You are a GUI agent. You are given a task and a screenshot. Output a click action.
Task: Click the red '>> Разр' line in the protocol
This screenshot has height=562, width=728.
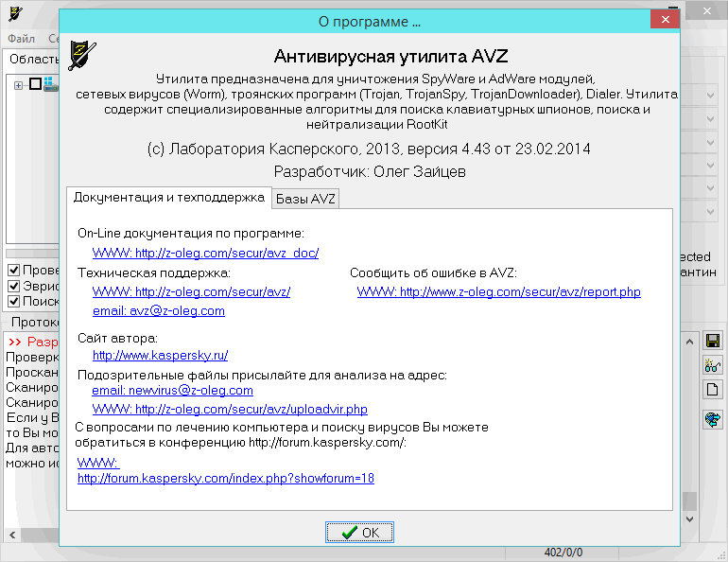tap(33, 342)
